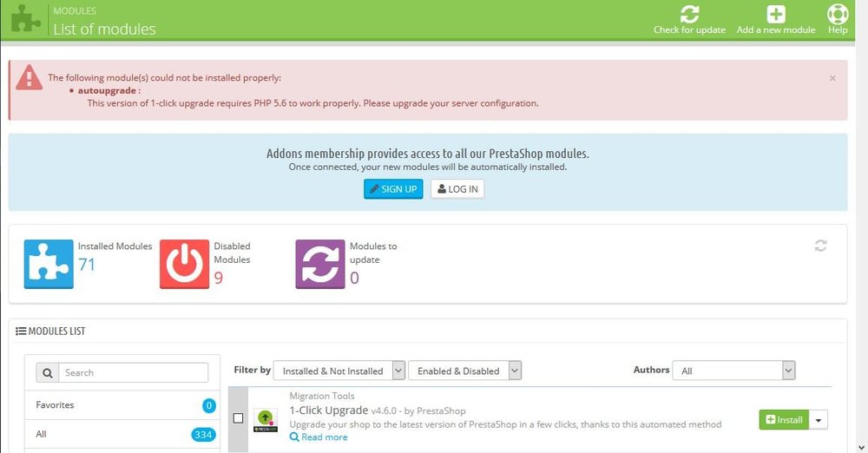The image size is (868, 453).
Task: Open the Help lifebuoy icon
Action: (838, 14)
